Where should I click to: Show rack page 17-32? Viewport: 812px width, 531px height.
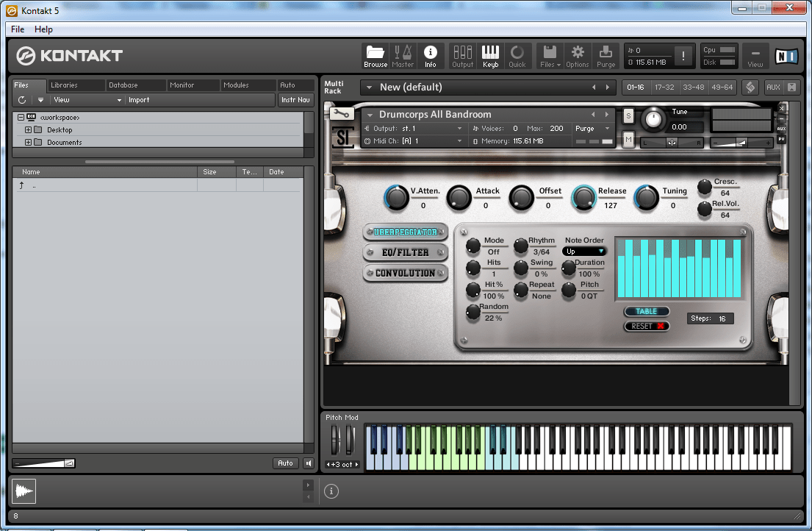pyautogui.click(x=664, y=87)
